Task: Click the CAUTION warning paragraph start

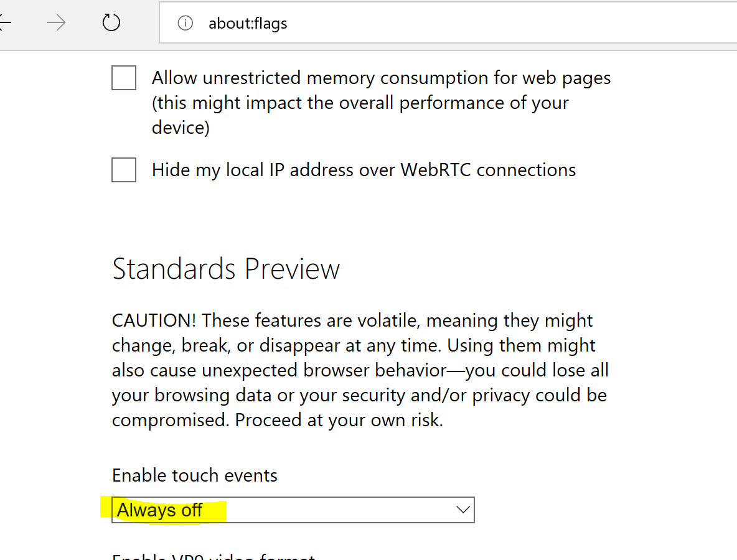Action: [x=154, y=321]
